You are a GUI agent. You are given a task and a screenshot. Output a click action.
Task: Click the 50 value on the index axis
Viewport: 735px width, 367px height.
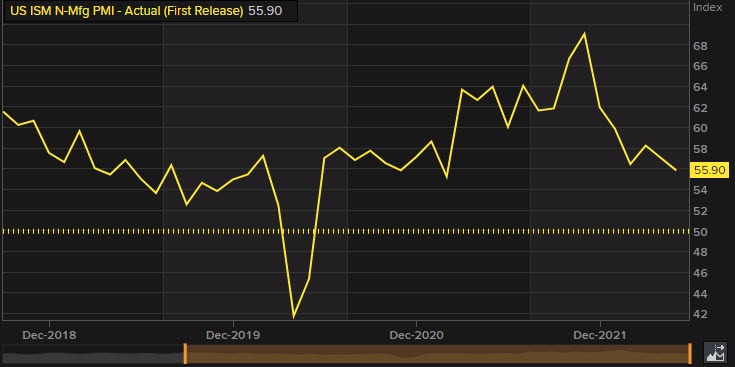[701, 232]
